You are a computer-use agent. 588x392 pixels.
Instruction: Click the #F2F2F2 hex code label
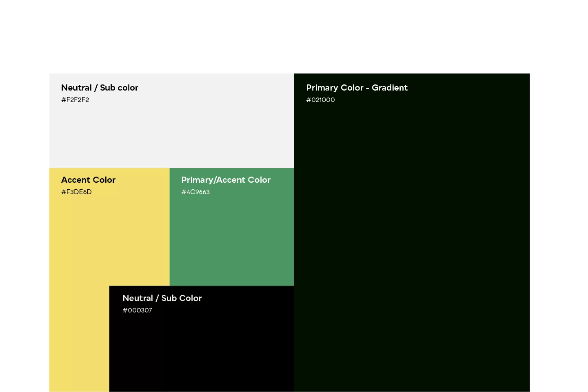pyautogui.click(x=75, y=100)
